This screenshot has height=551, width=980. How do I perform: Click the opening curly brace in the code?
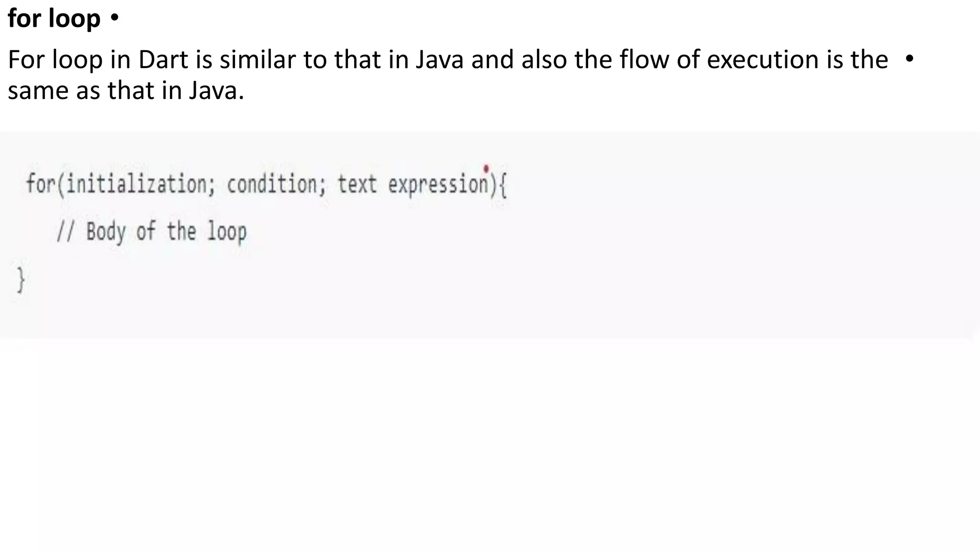[502, 185]
